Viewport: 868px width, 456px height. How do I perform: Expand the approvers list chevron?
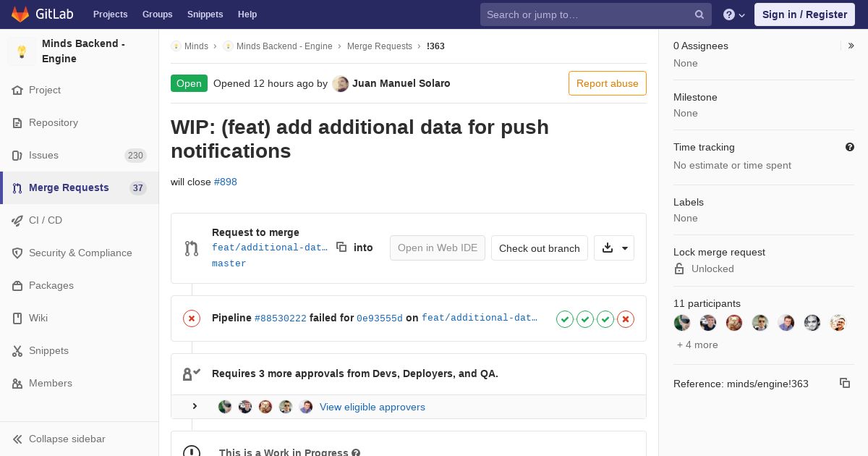(x=195, y=406)
